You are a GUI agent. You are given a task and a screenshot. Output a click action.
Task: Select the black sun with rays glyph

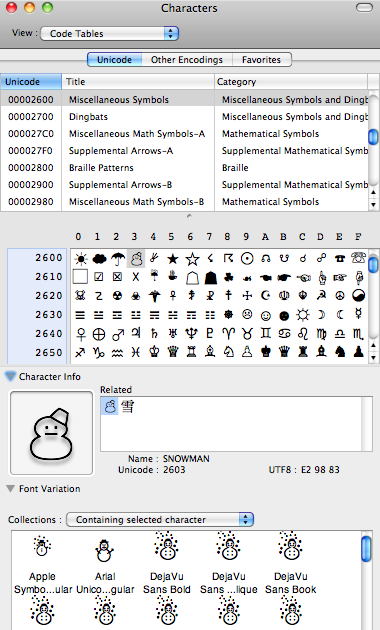tap(80, 259)
